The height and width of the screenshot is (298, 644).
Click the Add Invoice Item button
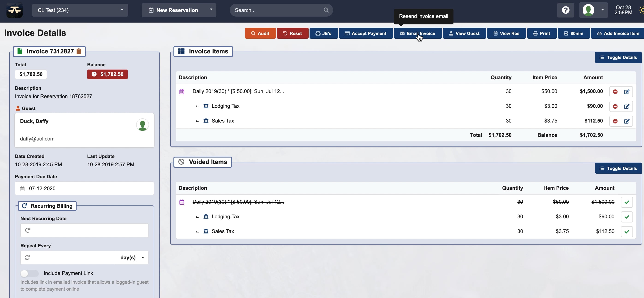[x=618, y=33]
